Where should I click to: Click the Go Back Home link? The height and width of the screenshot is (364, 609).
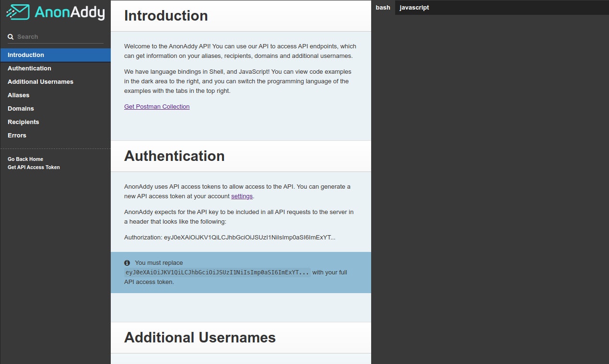click(25, 159)
